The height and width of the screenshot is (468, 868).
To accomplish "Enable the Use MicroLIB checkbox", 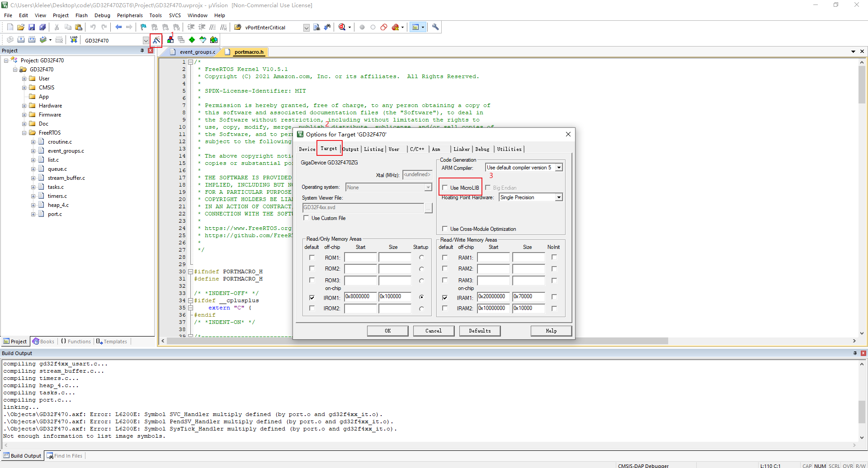I will click(445, 188).
